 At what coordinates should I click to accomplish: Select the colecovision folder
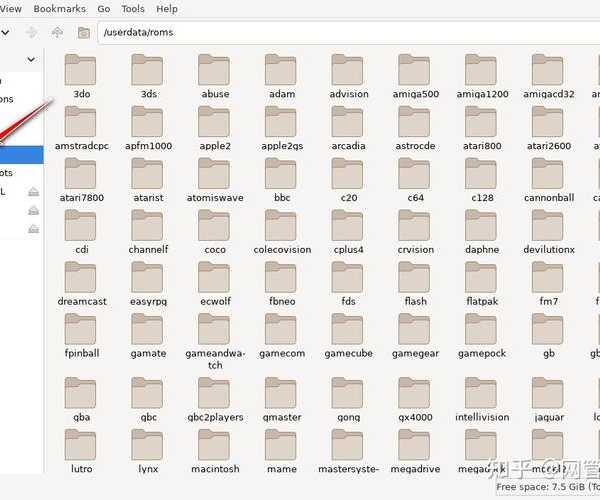282,232
